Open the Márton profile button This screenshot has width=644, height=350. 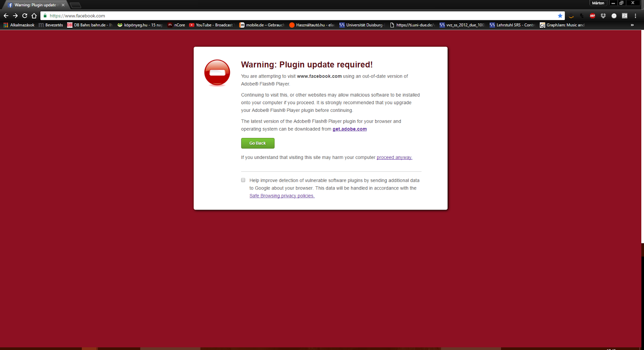point(598,3)
